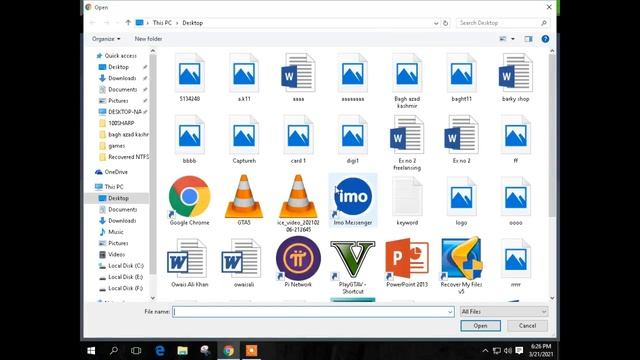Select the Google Chrome shortcut

189,201
